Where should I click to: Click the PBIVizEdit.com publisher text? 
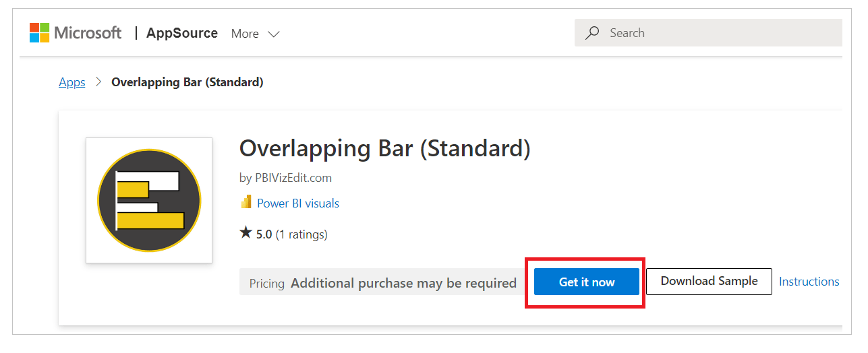(293, 178)
